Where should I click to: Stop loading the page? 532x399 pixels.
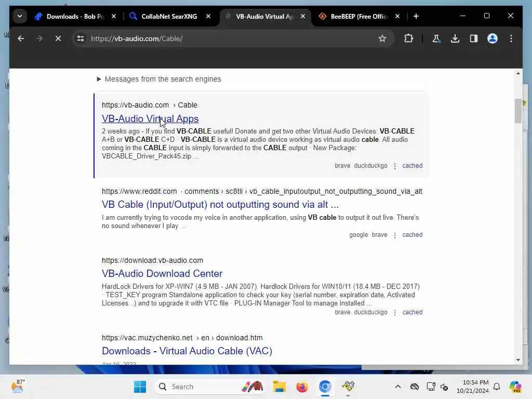click(x=58, y=38)
